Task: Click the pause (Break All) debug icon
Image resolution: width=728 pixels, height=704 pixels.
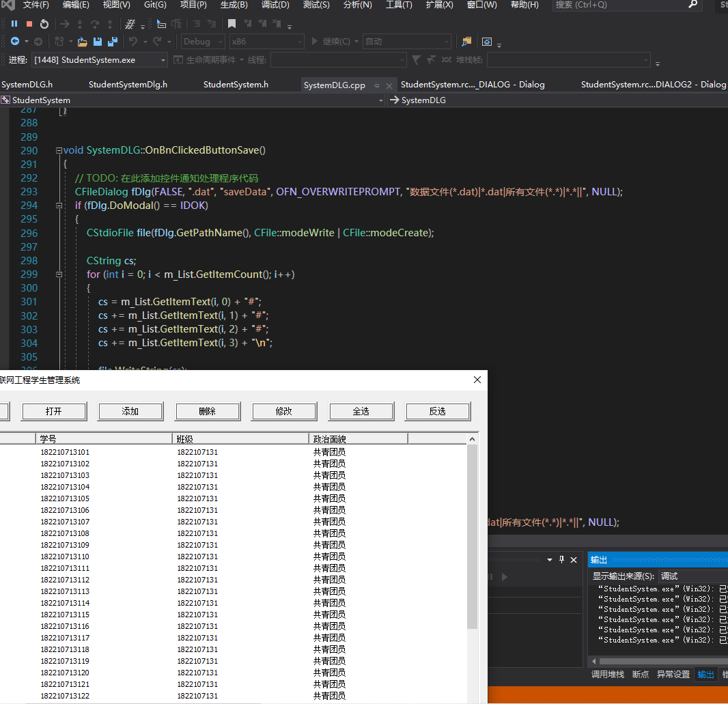Action: (x=14, y=24)
